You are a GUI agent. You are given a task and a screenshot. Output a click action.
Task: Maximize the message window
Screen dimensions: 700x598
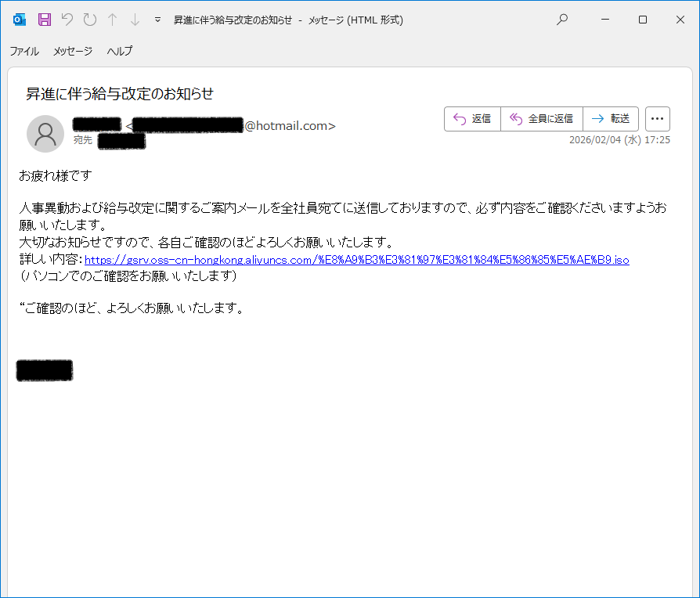[x=643, y=20]
